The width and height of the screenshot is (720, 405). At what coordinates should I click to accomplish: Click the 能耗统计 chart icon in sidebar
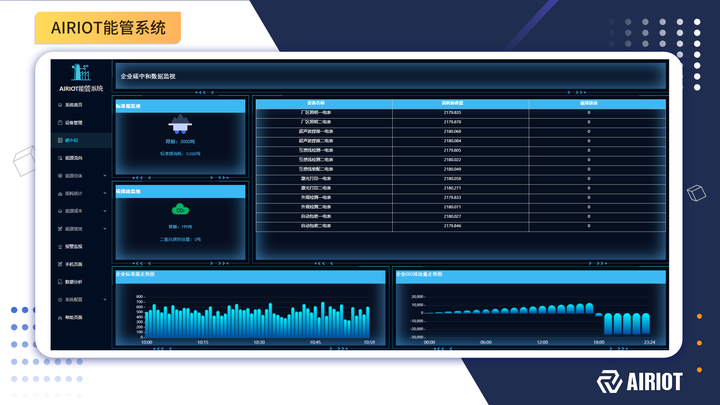click(60, 193)
